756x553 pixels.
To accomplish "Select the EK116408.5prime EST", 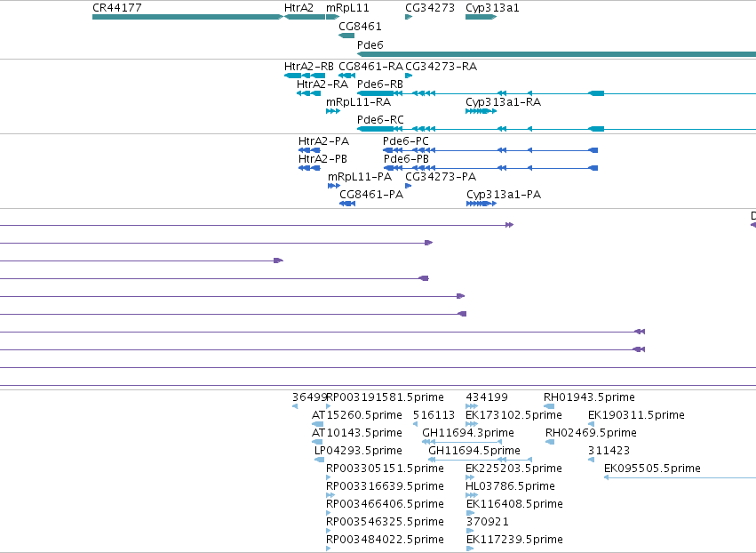I will [470, 513].
